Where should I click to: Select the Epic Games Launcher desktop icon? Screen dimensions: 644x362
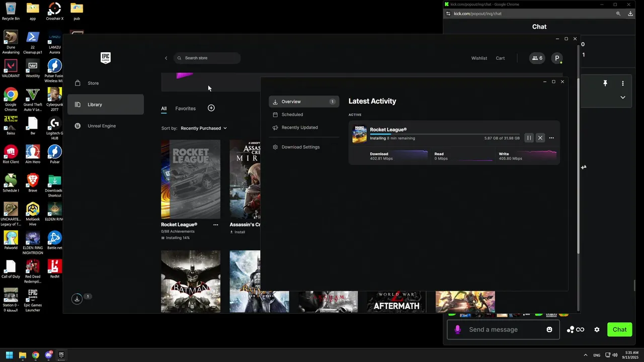[33, 300]
